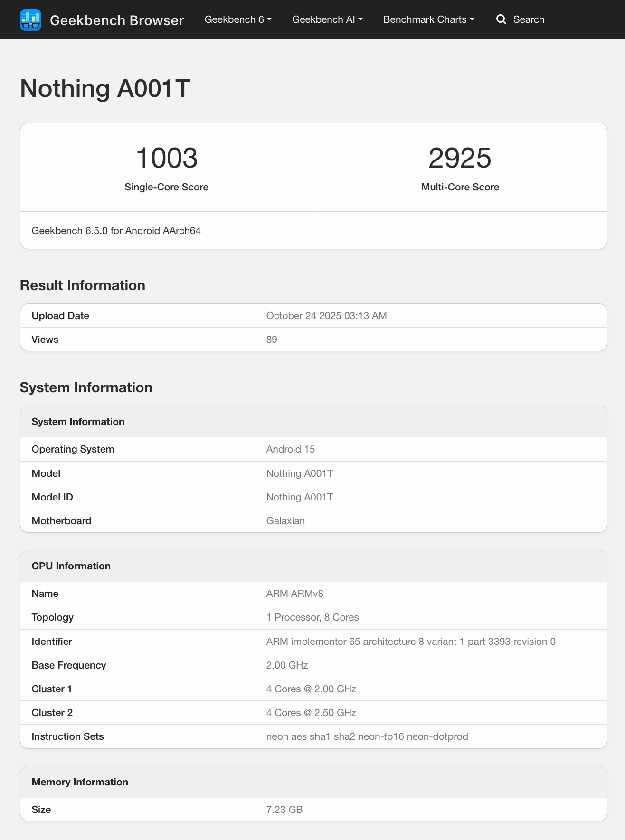Click the Views count of 89
This screenshot has width=625, height=840.
[272, 340]
